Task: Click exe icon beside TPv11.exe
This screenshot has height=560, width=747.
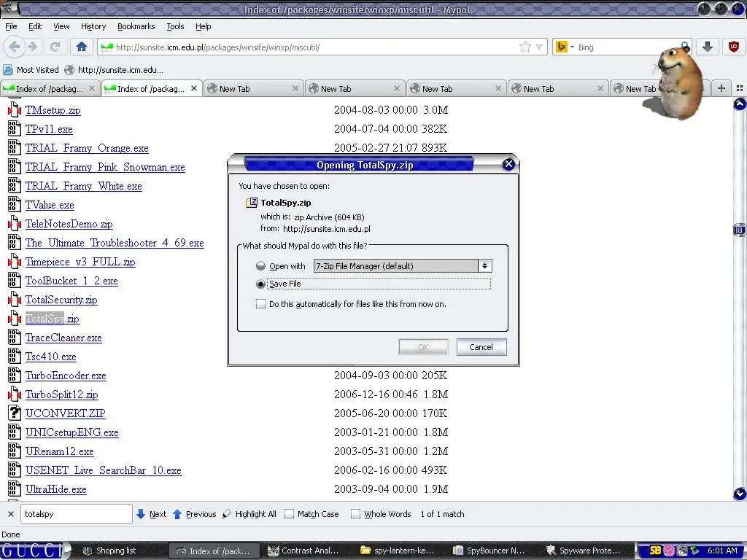Action: (x=15, y=129)
